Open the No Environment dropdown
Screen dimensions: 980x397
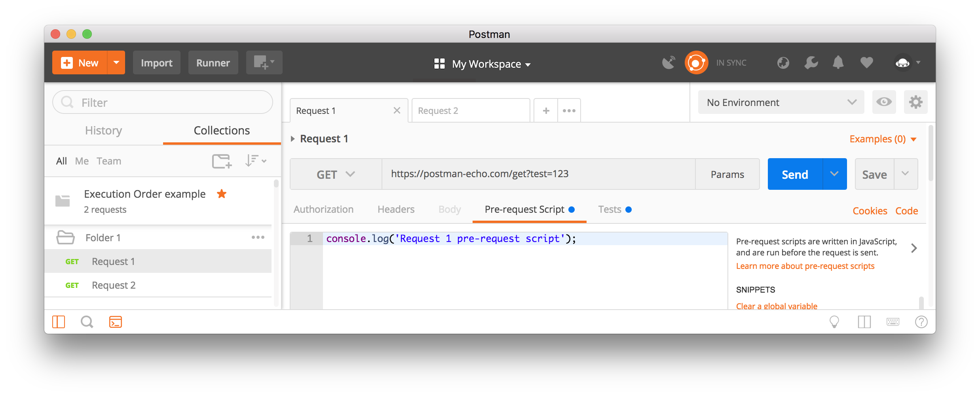point(781,102)
